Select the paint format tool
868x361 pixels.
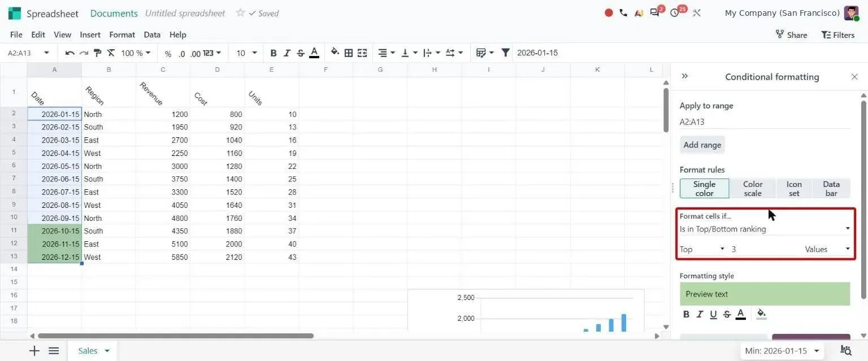[97, 53]
